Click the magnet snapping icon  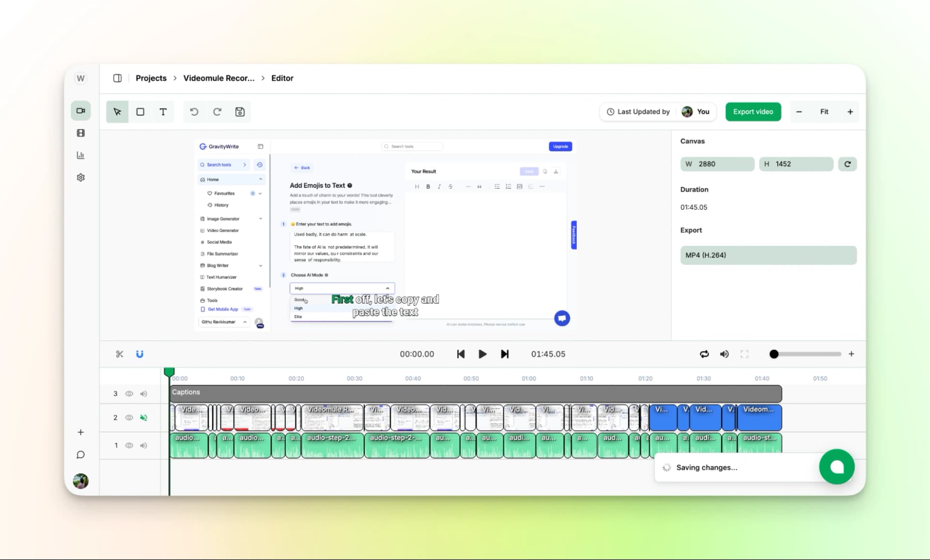click(x=139, y=354)
